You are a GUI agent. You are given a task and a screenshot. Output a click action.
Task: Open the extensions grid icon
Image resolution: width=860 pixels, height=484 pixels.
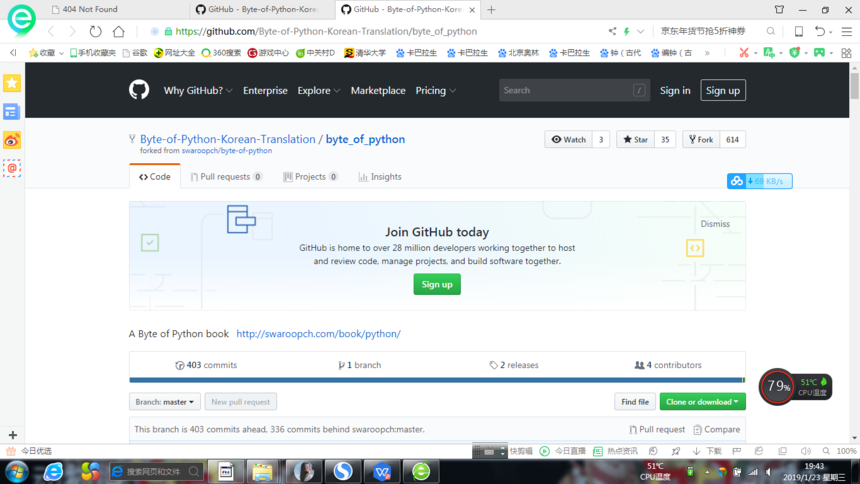[846, 53]
